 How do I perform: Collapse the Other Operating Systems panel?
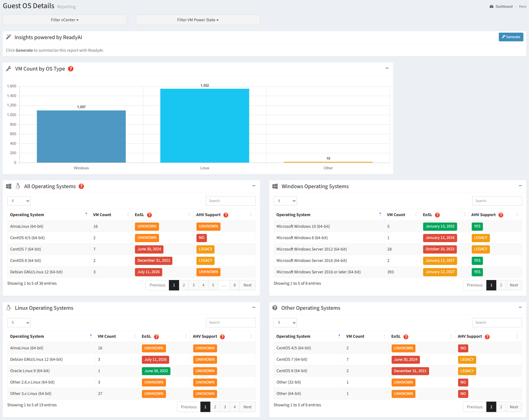(x=520, y=308)
